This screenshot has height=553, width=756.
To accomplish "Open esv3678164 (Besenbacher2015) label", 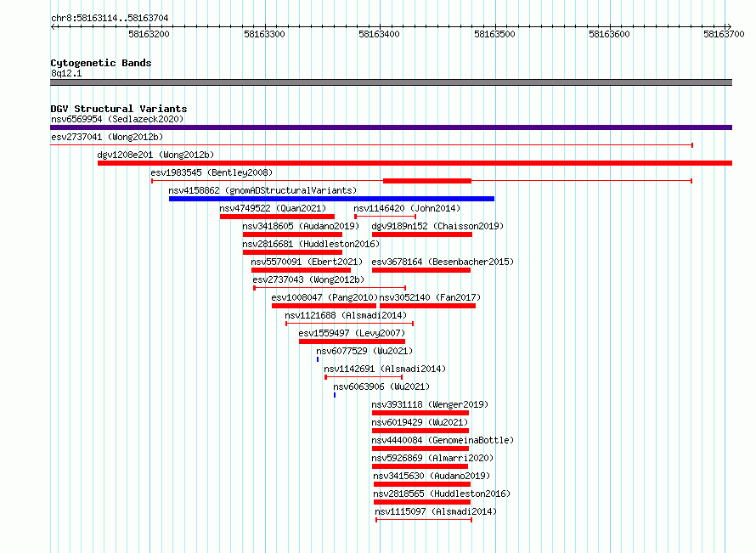I will [x=443, y=262].
